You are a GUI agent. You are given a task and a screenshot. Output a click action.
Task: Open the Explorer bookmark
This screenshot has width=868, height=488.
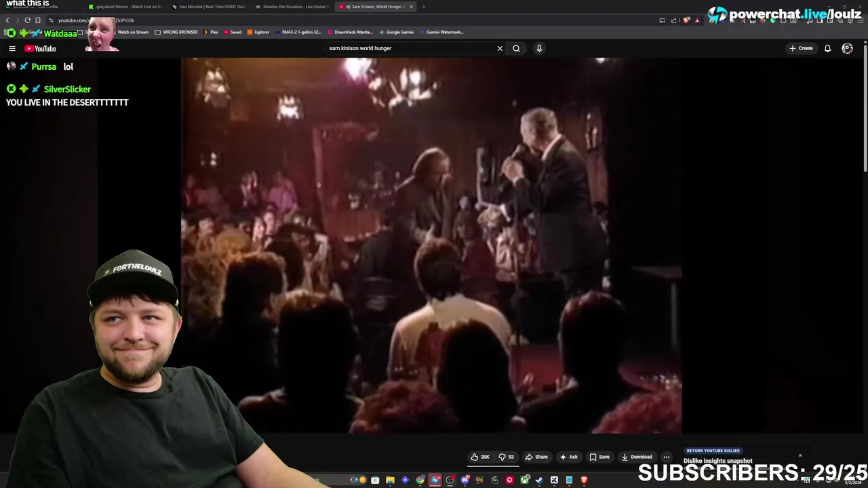[x=258, y=32]
